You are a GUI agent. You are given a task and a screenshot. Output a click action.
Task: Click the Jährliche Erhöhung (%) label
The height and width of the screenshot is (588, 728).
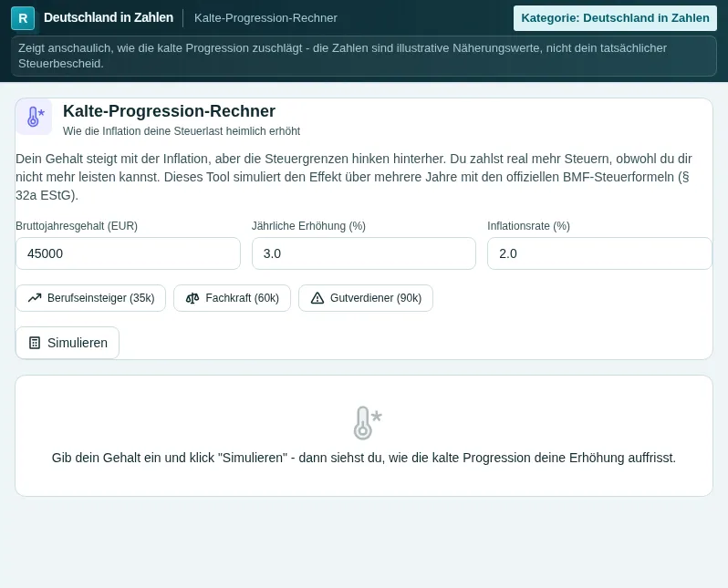pos(308,226)
